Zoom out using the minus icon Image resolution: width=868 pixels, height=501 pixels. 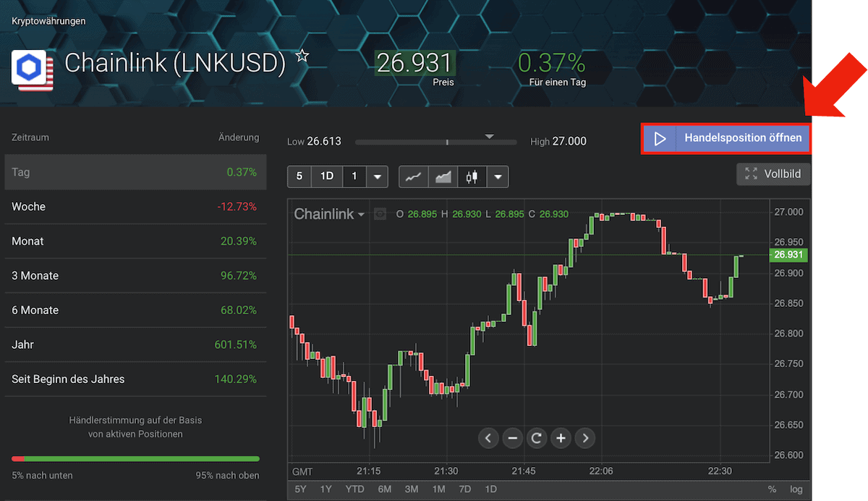[x=512, y=438]
